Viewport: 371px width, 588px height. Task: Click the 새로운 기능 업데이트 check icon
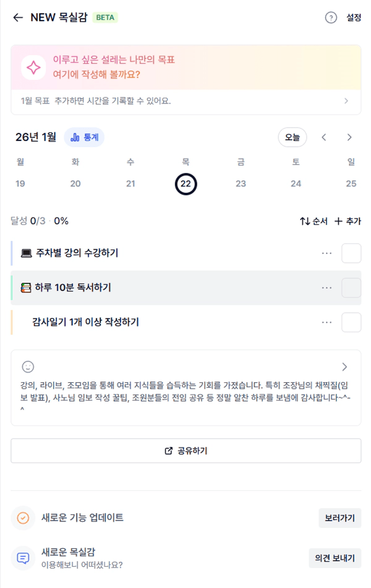click(23, 518)
